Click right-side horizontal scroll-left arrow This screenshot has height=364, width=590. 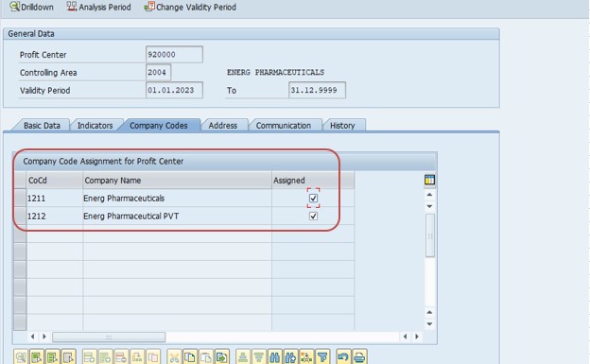[x=406, y=337]
